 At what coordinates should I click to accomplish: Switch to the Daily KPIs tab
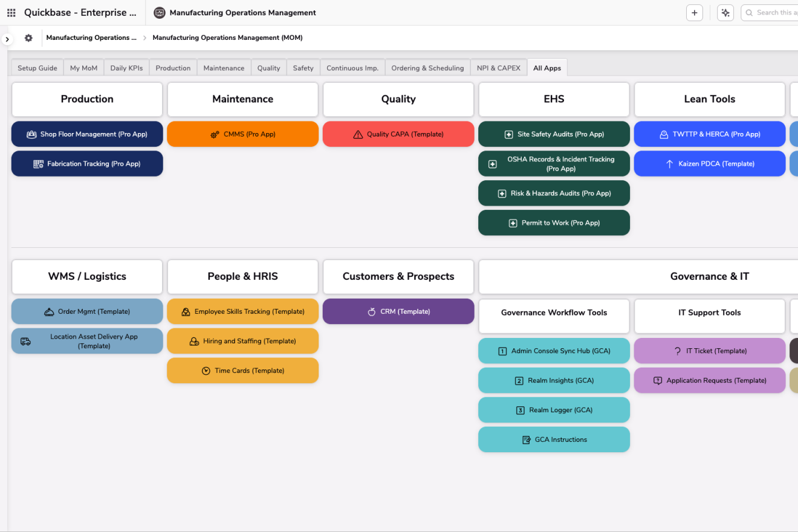[126, 68]
